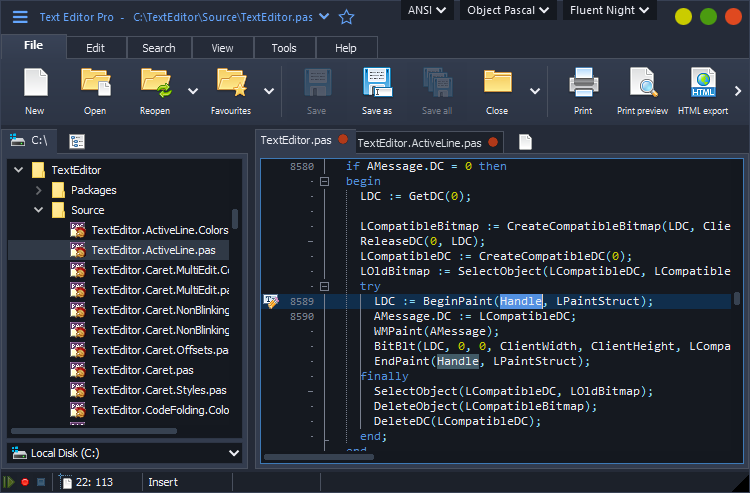The image size is (750, 493).
Task: Switch to the File ribbon tab
Action: coord(33,46)
